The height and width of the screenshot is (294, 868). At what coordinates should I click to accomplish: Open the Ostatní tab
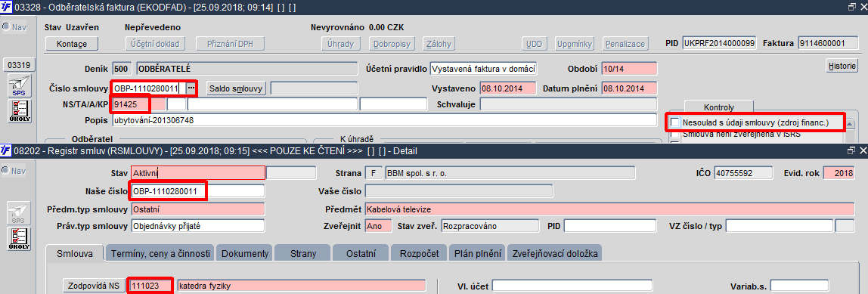click(361, 254)
